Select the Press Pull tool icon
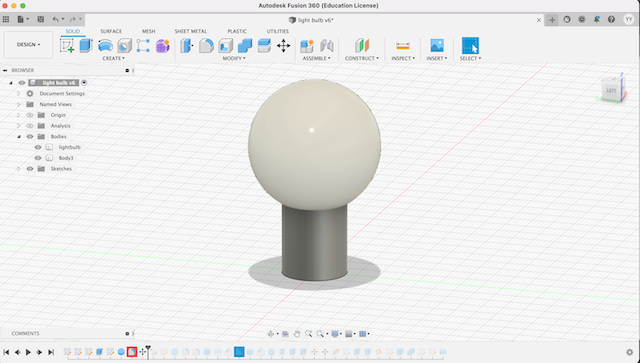The image size is (640, 363). pyautogui.click(x=187, y=45)
